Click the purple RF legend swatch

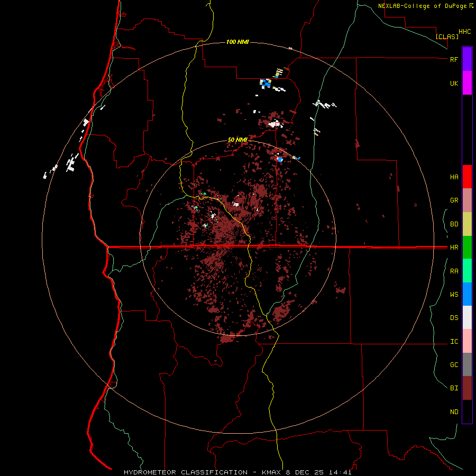(467, 59)
